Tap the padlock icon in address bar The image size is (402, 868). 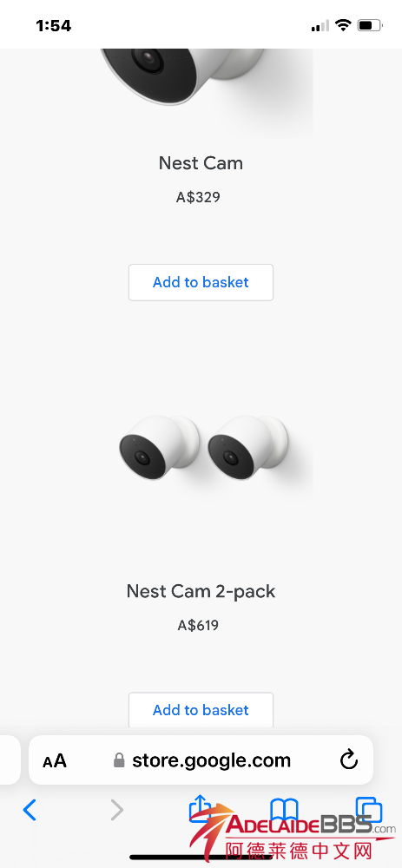[x=118, y=760]
